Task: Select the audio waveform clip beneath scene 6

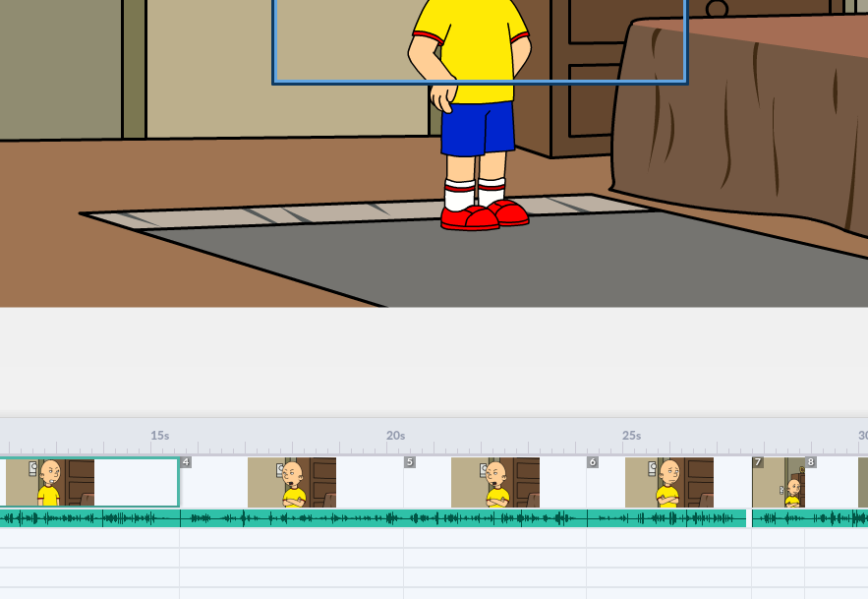Action: pos(666,518)
